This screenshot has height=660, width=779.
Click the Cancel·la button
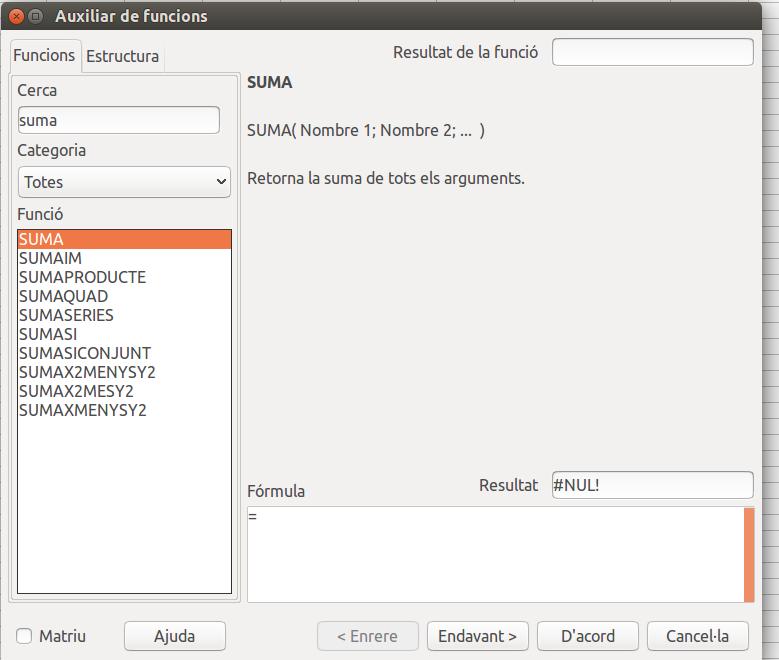coord(698,636)
